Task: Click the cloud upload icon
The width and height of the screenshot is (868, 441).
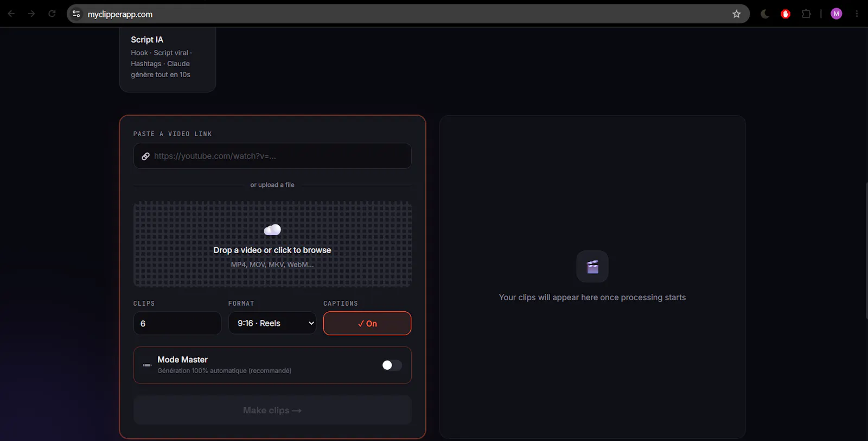Action: tap(272, 230)
